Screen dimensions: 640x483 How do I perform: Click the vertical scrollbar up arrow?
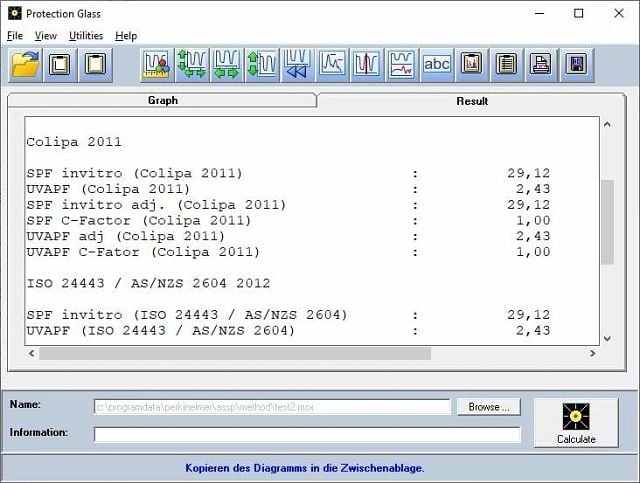(607, 124)
